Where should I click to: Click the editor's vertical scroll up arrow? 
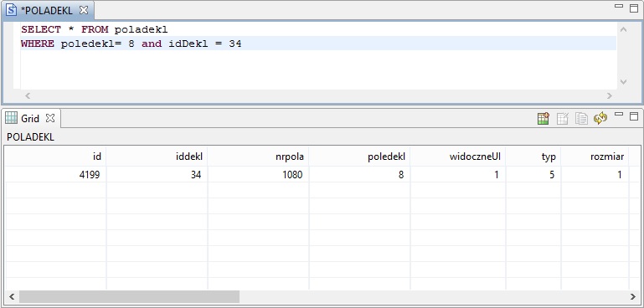pyautogui.click(x=623, y=29)
